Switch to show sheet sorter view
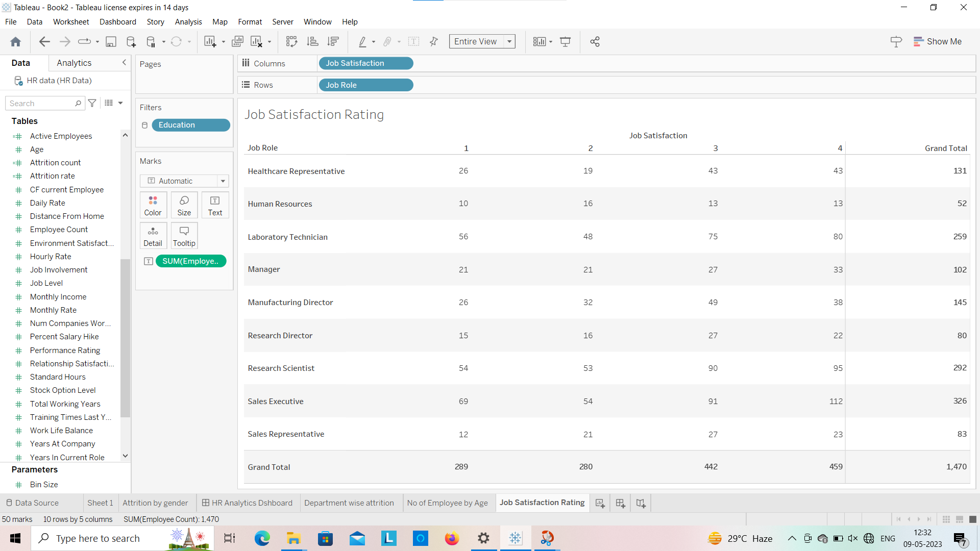The height and width of the screenshot is (551, 980). 946,519
